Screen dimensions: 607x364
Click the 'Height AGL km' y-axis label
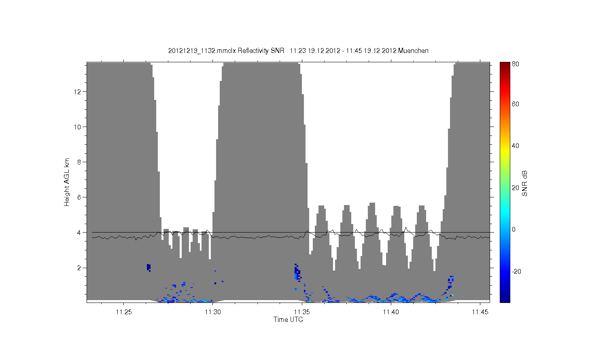click(67, 182)
